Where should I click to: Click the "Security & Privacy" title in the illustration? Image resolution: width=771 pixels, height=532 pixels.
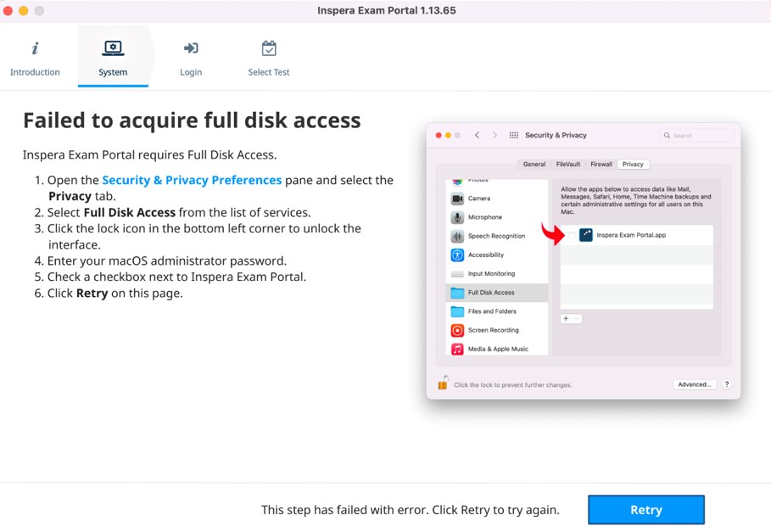(x=556, y=135)
